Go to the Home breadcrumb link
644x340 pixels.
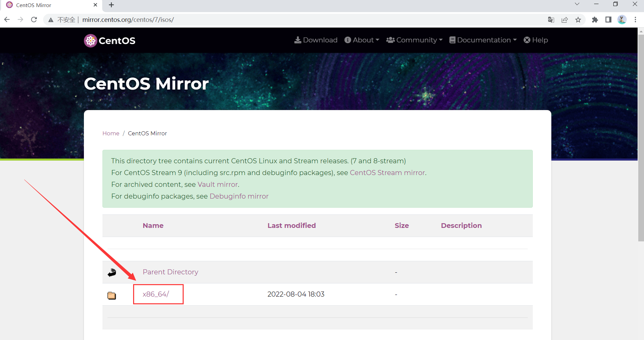click(111, 133)
